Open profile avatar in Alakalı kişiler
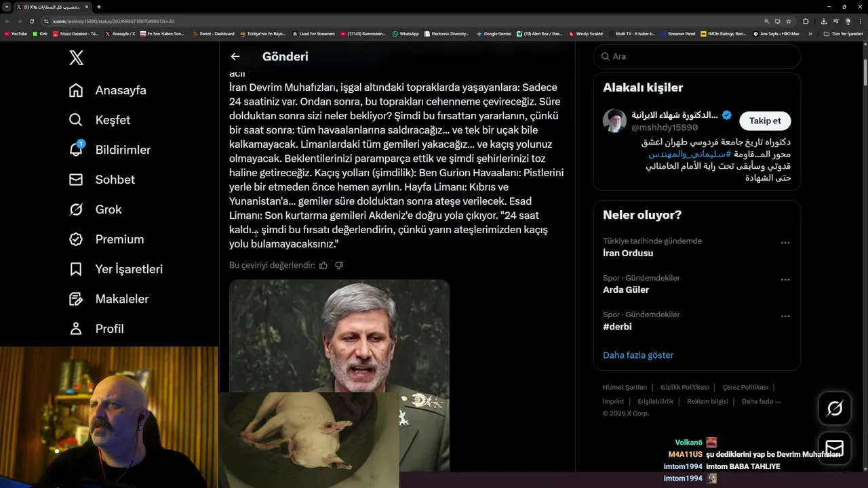Image resolution: width=868 pixels, height=488 pixels. pos(614,121)
